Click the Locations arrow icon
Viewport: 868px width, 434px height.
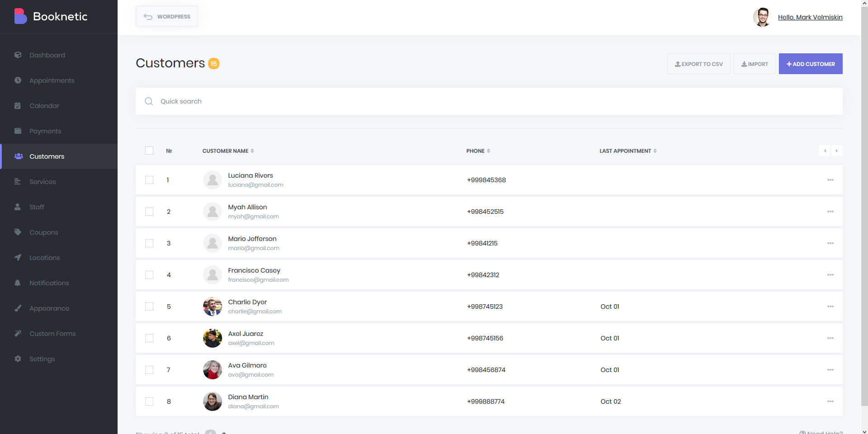coord(18,258)
